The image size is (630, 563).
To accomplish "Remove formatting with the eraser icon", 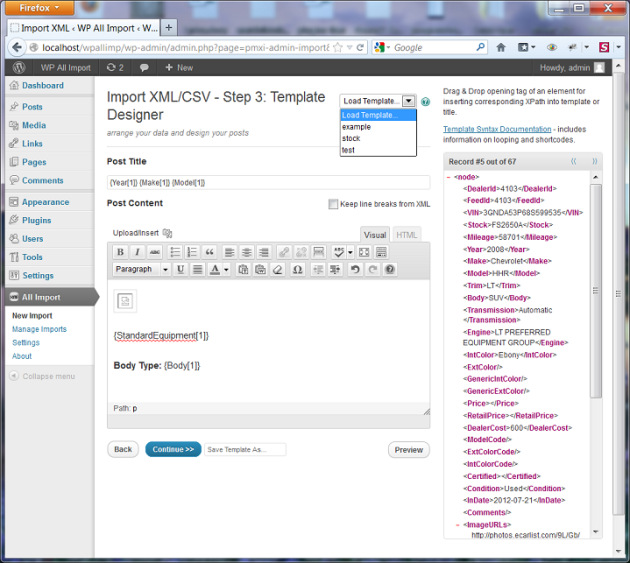I will point(278,269).
